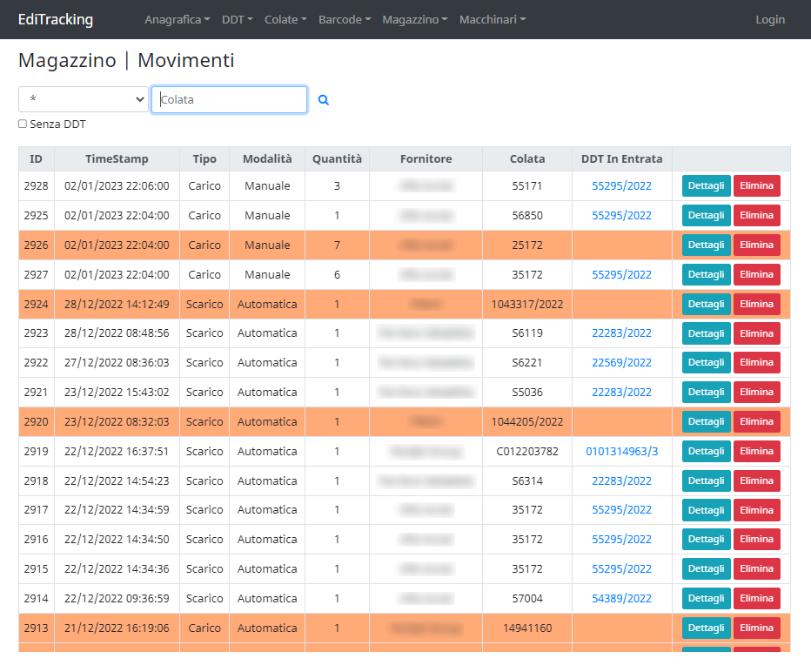Click the magnifying glass search icon
Image resolution: width=811 pixels, height=672 pixels.
(x=324, y=100)
